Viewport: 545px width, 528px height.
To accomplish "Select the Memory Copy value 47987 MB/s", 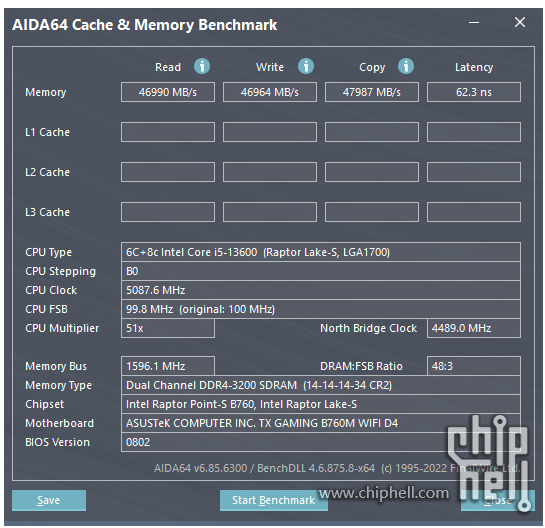I will 372,92.
